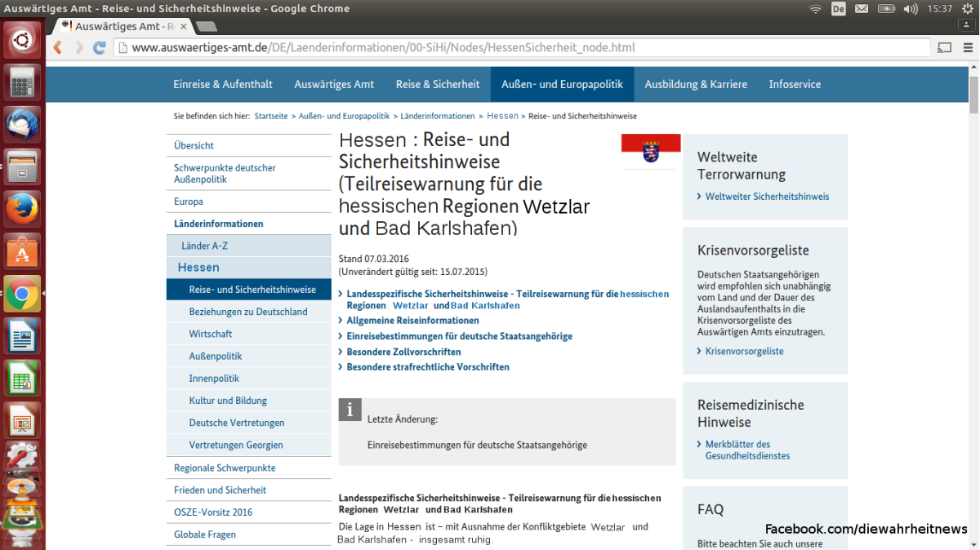The height and width of the screenshot is (550, 980).
Task: Launch Thunderbird mail from the dock
Action: (x=22, y=124)
